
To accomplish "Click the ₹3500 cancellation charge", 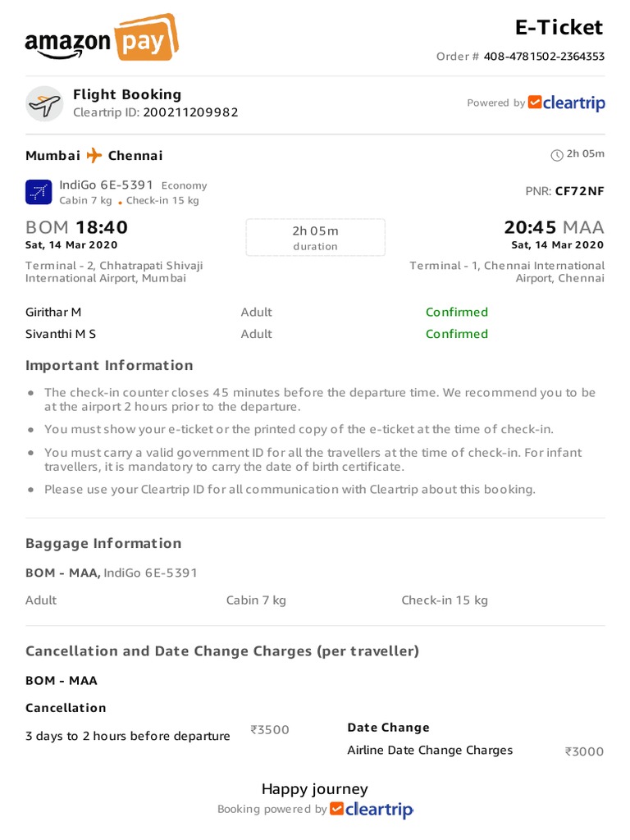I will pyautogui.click(x=270, y=730).
